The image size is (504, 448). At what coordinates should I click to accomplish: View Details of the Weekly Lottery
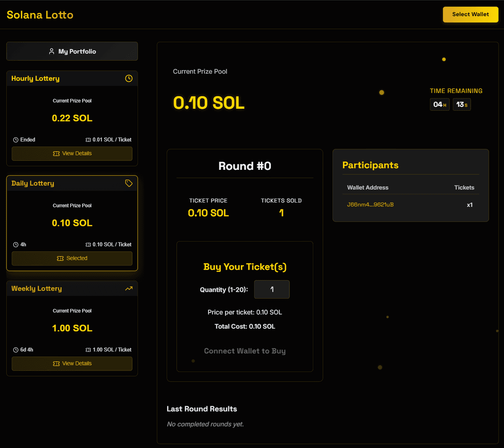(x=72, y=364)
